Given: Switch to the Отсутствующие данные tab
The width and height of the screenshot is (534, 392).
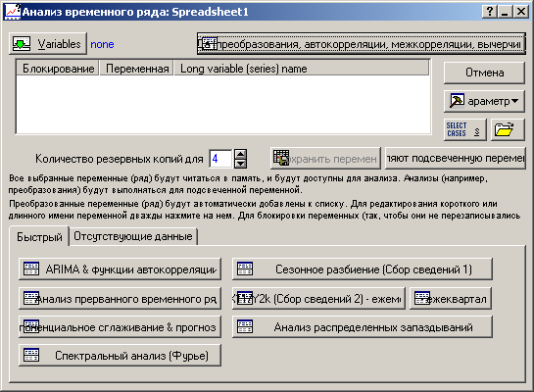Looking at the screenshot, I should (x=133, y=236).
